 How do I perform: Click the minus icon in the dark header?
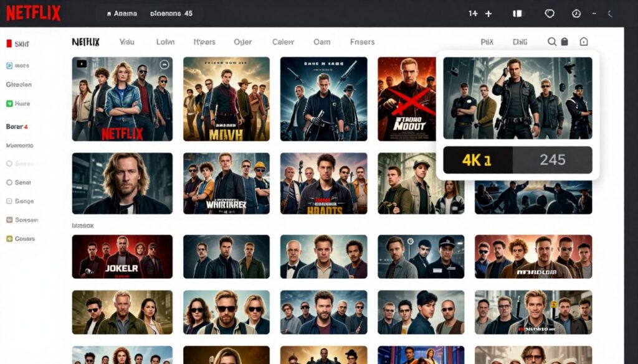pos(594,14)
